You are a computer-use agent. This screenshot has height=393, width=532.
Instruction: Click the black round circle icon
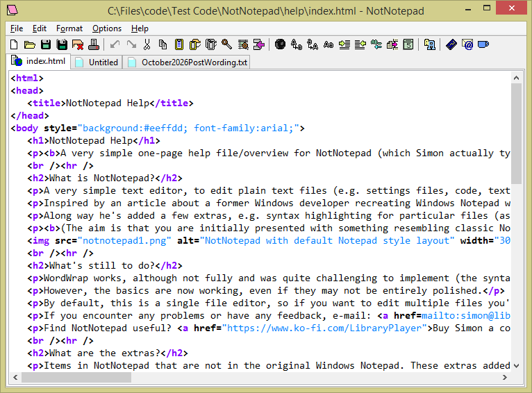(281, 44)
